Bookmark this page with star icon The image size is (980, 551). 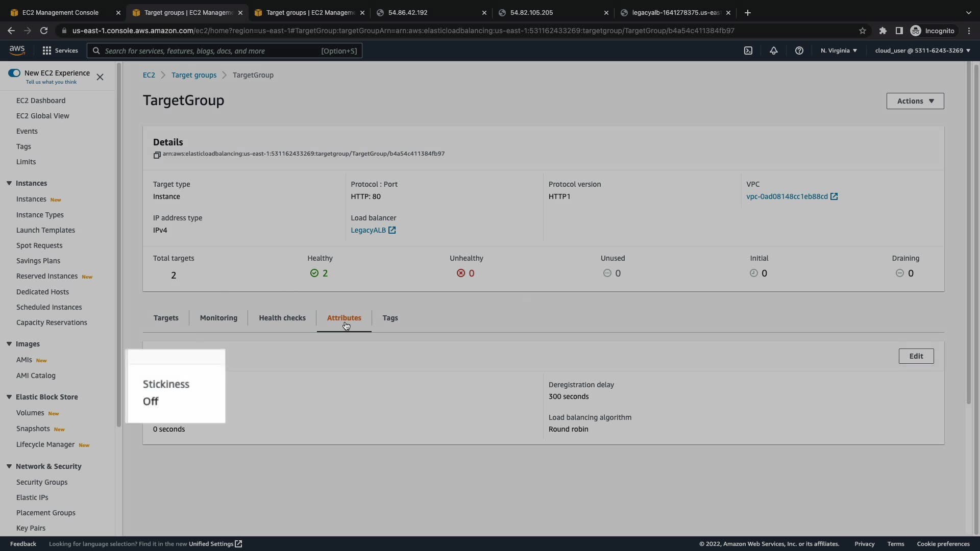tap(863, 31)
